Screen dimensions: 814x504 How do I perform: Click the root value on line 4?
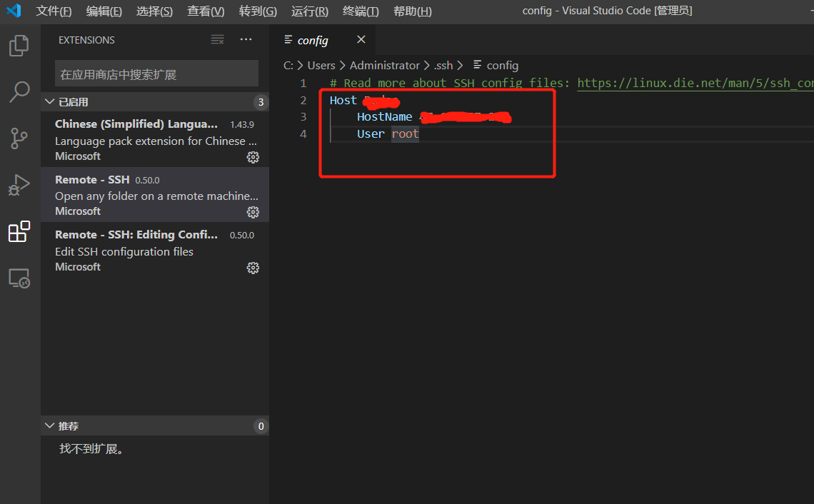[x=405, y=134]
